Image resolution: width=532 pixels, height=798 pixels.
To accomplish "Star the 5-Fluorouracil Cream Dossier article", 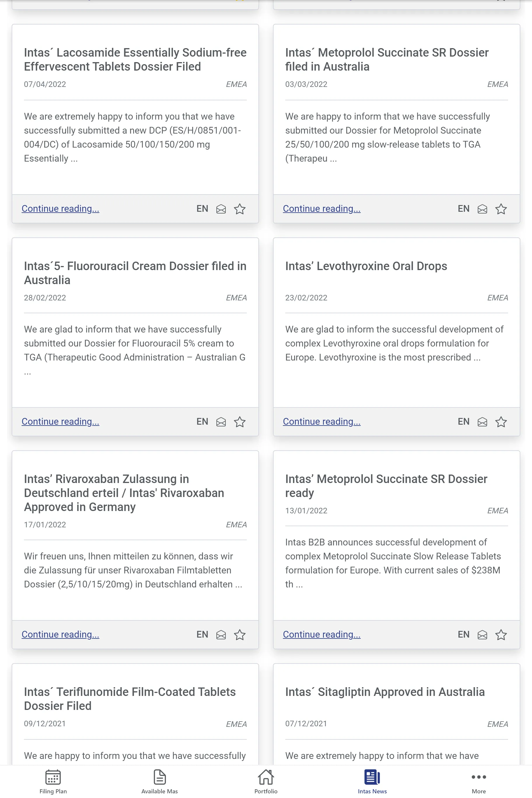I will point(239,422).
